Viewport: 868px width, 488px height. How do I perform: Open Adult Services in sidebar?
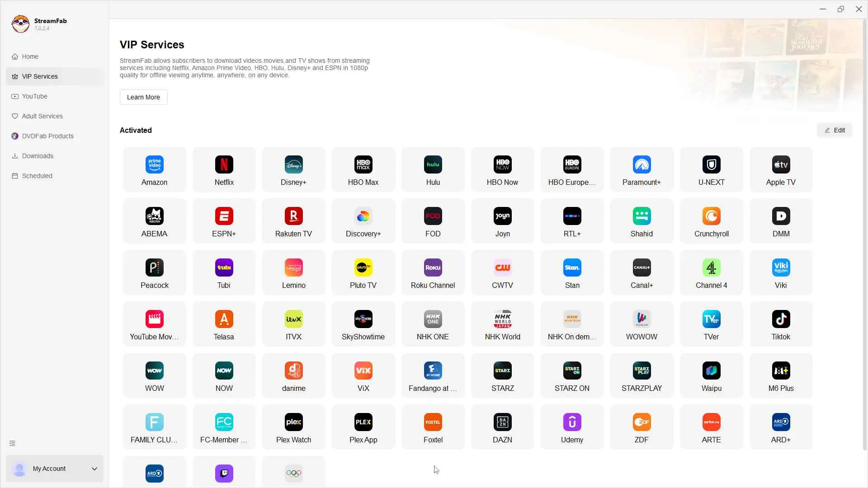[55, 116]
